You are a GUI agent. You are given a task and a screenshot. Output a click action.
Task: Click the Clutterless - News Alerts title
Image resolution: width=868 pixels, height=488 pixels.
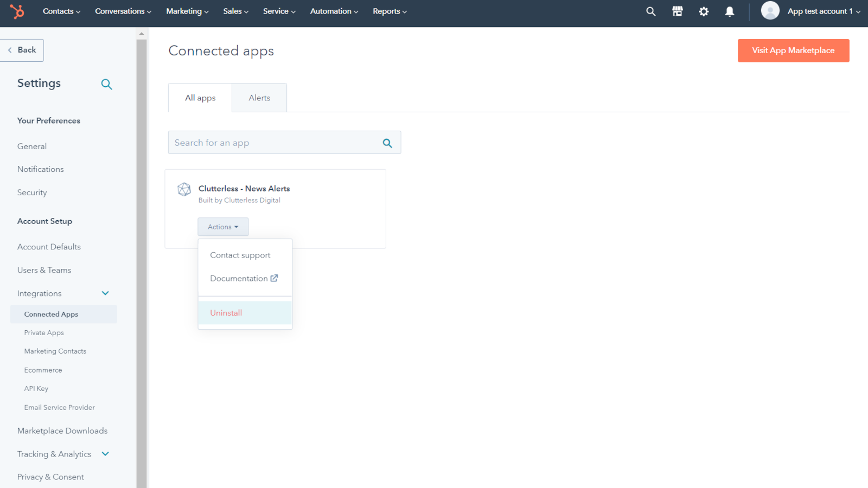pyautogui.click(x=244, y=189)
